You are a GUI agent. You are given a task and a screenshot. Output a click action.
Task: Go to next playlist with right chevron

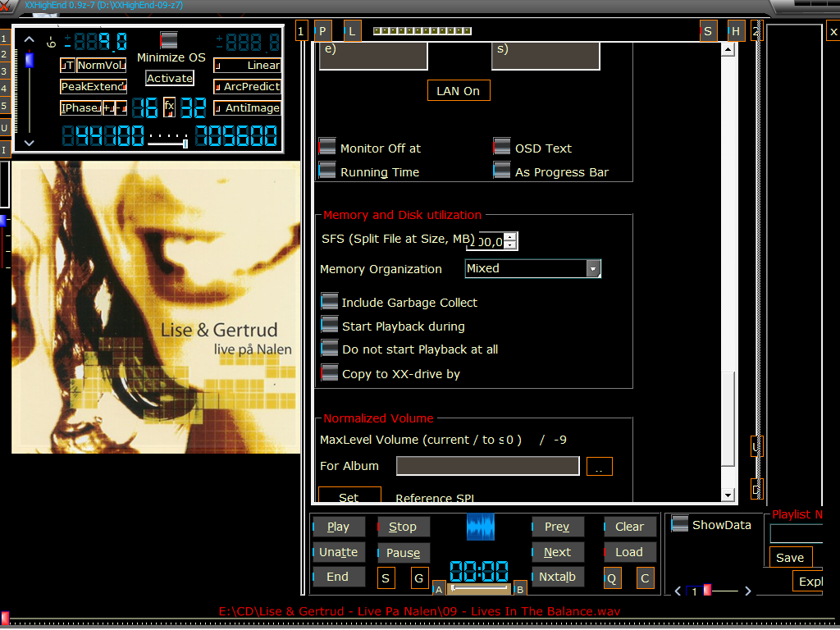pyautogui.click(x=748, y=591)
